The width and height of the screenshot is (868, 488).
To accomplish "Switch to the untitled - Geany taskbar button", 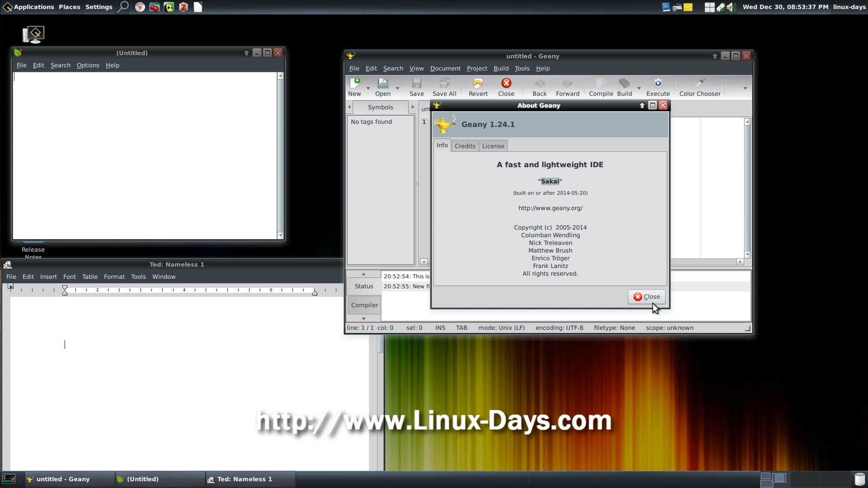I will click(x=70, y=479).
